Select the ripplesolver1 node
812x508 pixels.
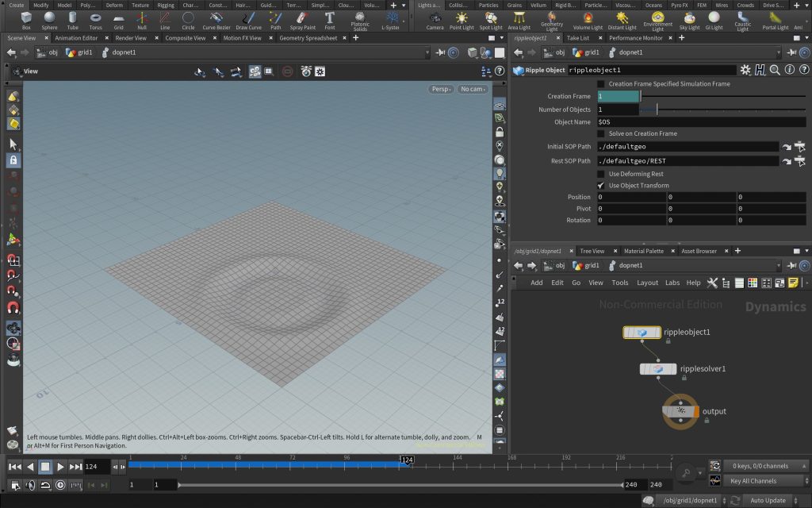pyautogui.click(x=658, y=369)
